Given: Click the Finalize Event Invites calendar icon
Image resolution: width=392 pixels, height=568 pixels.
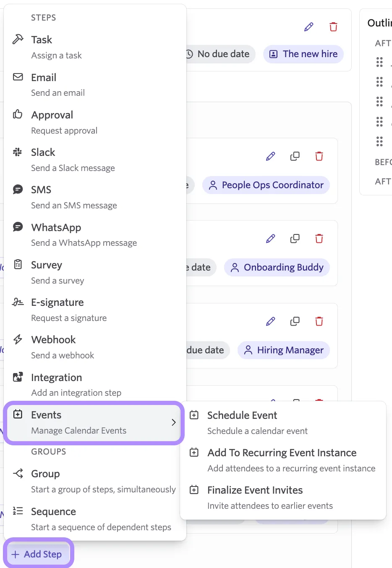Looking at the screenshot, I should tap(194, 490).
